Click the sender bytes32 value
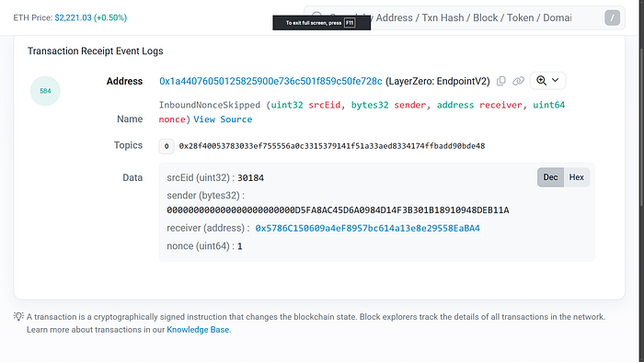Image resolution: width=644 pixels, height=362 pixels. pos(338,210)
